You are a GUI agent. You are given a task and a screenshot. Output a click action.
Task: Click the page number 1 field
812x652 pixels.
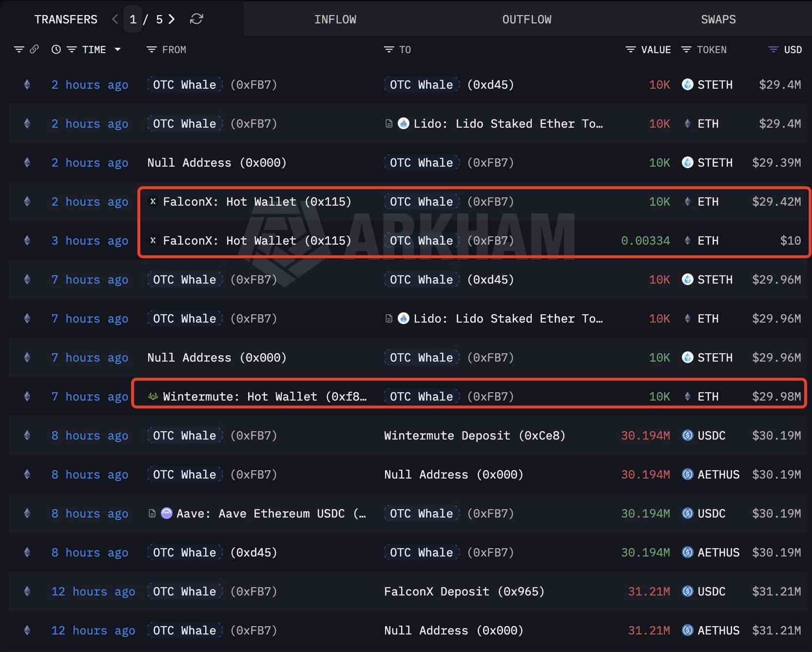tap(133, 19)
